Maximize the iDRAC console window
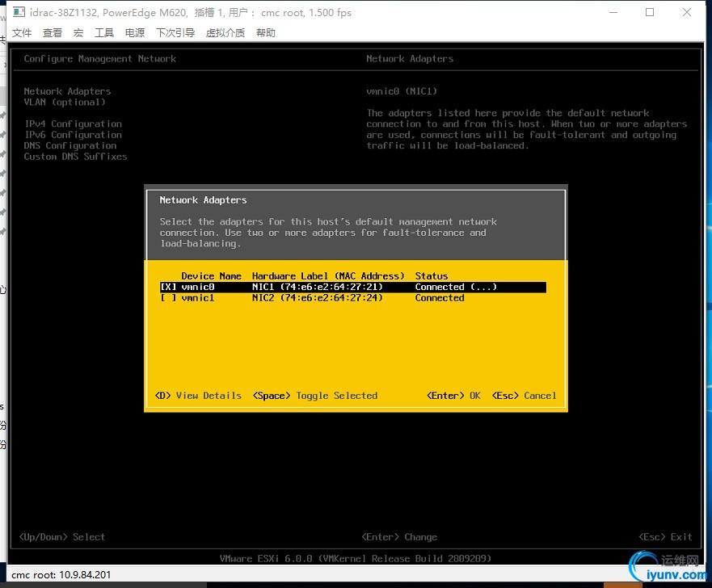This screenshot has height=588, width=712. tap(650, 12)
